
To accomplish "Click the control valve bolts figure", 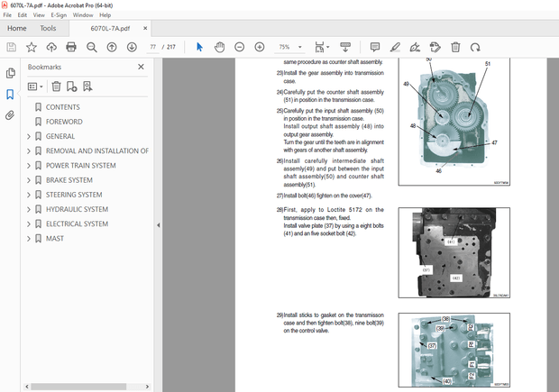I will point(454,350).
